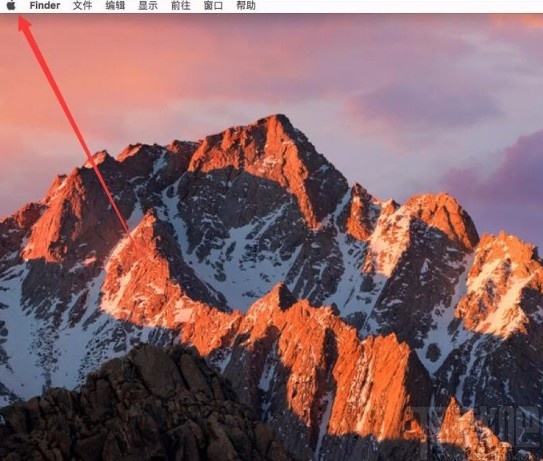
Task: Open the 前往 menu
Action: (180, 6)
